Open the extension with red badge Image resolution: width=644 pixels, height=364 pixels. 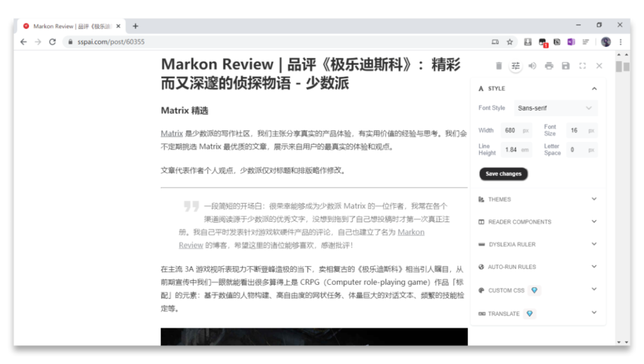pyautogui.click(x=543, y=42)
